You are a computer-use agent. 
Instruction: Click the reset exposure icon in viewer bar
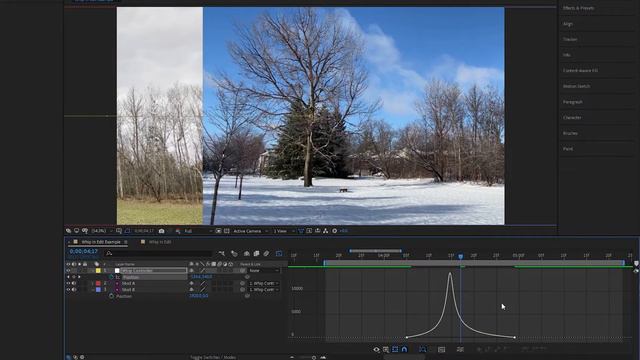(x=334, y=231)
